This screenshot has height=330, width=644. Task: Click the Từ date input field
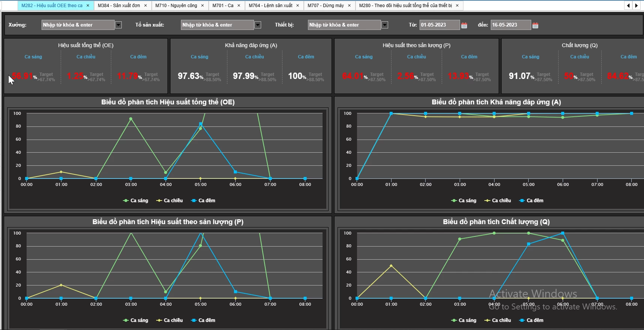pyautogui.click(x=439, y=25)
